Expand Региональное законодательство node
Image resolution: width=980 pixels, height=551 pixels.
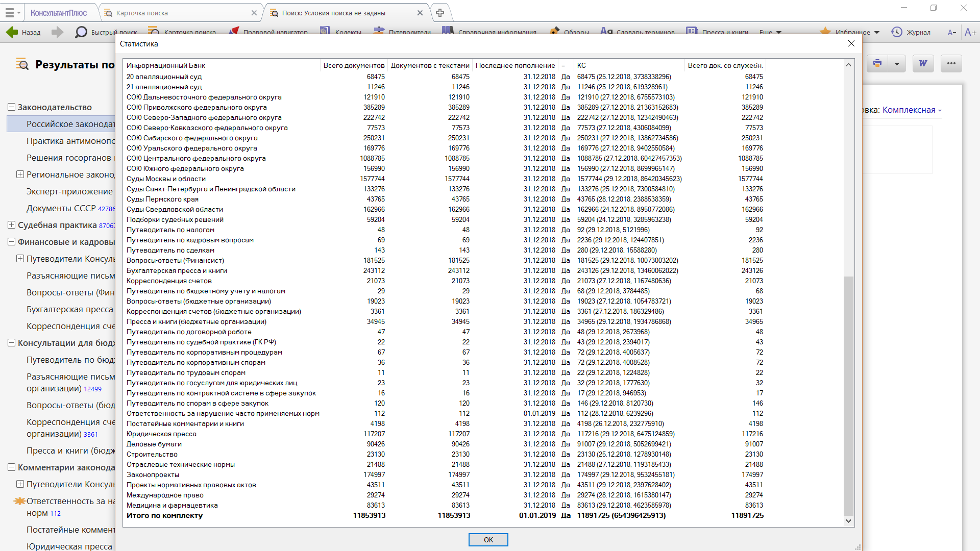point(20,174)
